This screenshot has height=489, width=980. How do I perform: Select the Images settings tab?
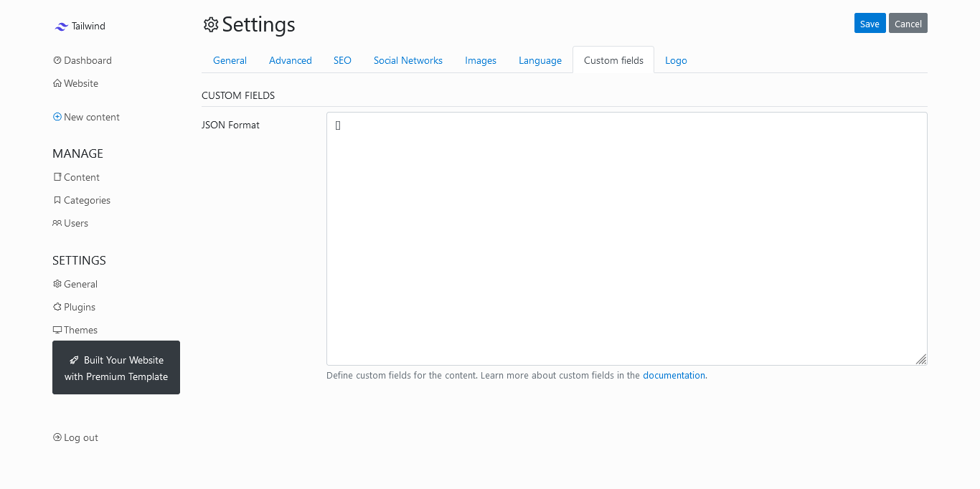(x=480, y=60)
